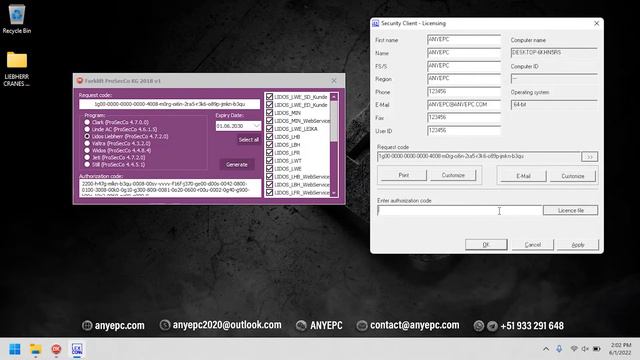The image size is (640, 360).
Task: Click Select all in the keygen window
Action: (248, 140)
